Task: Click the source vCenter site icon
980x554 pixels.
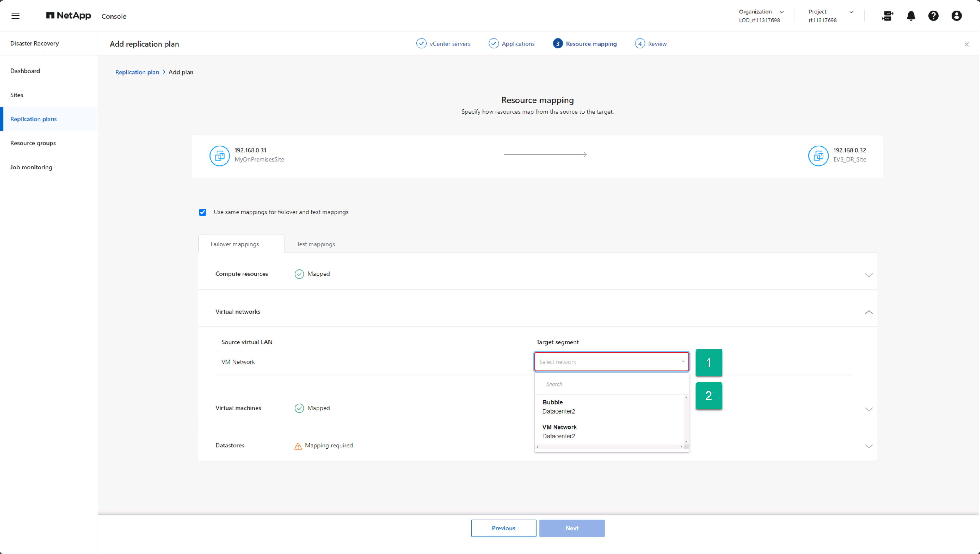Action: (x=219, y=156)
